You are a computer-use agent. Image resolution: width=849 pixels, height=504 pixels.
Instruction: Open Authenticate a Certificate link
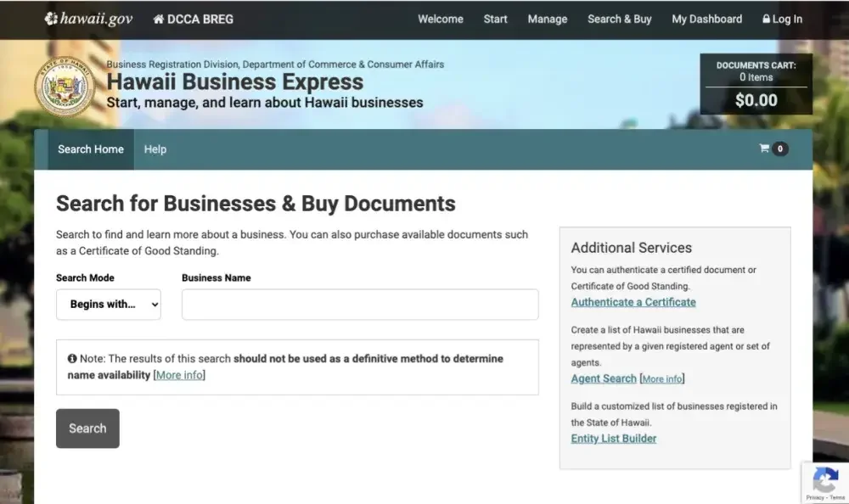click(x=633, y=302)
